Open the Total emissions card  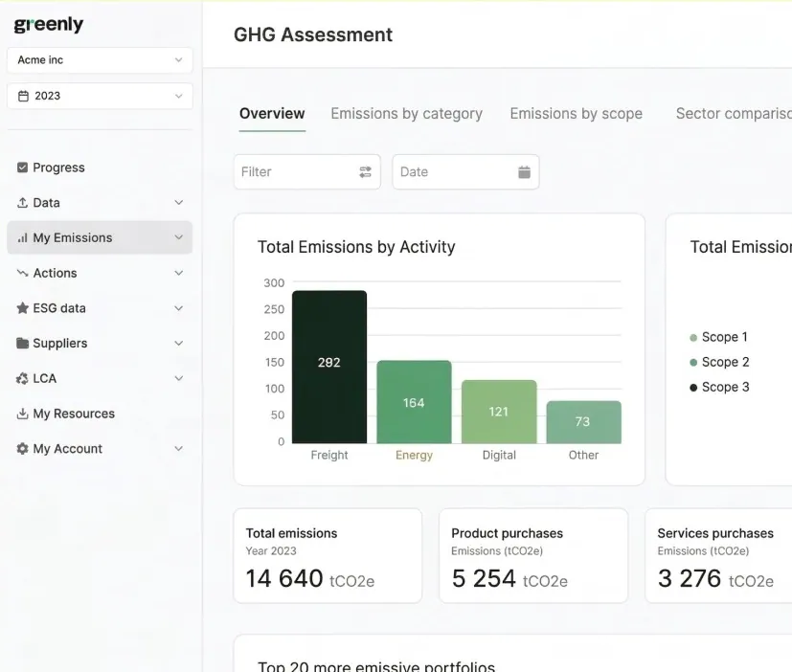[x=328, y=556]
